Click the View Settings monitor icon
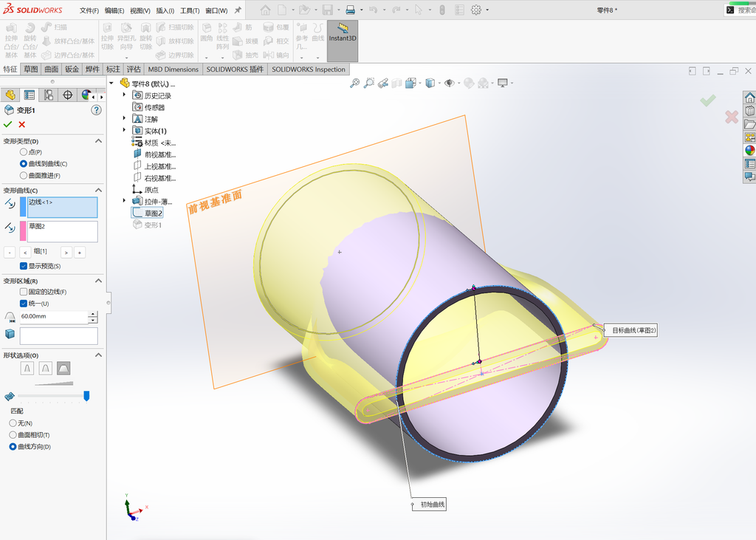Viewport: 756px width, 540px height. (x=502, y=83)
